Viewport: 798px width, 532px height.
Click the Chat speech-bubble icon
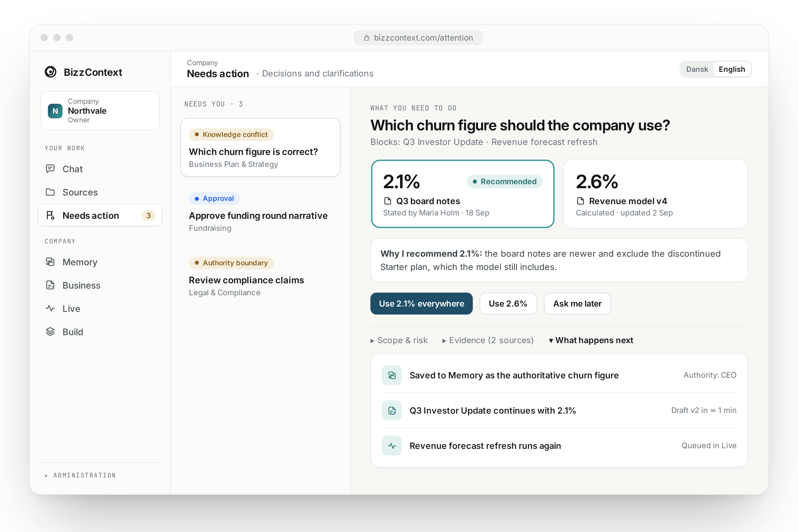(50, 169)
